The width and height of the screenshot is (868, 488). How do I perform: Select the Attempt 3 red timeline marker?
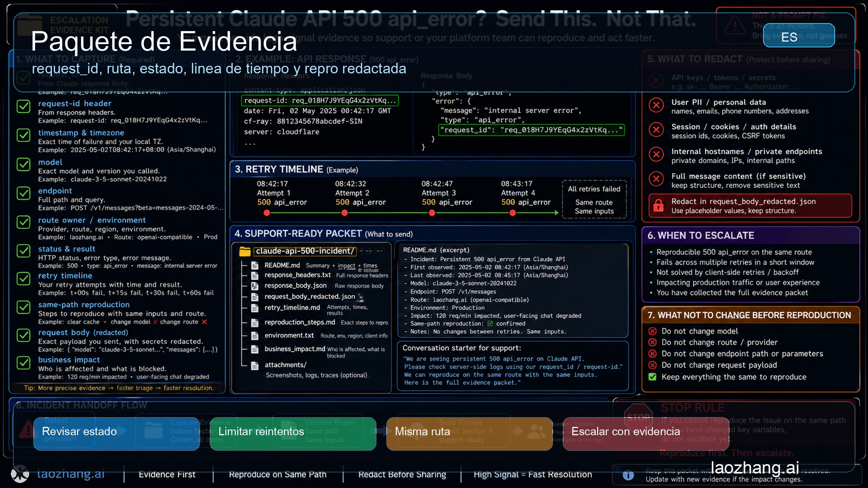tap(432, 213)
